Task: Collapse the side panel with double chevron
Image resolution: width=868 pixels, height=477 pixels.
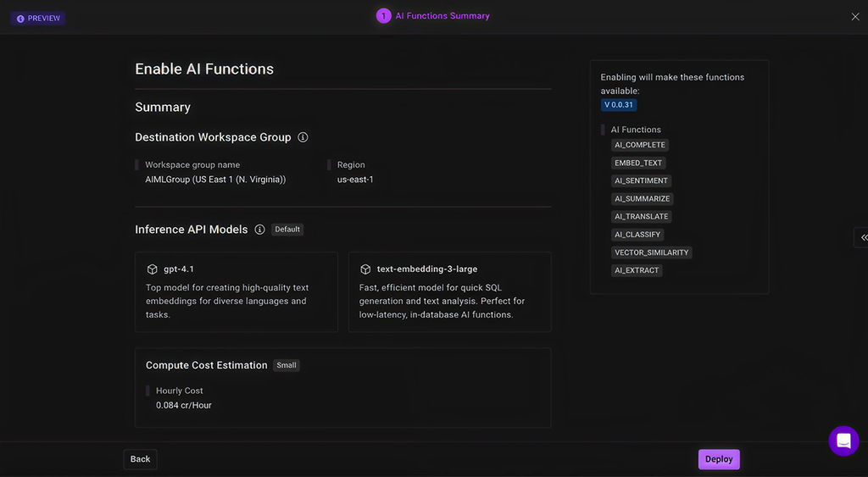Action: (x=863, y=238)
